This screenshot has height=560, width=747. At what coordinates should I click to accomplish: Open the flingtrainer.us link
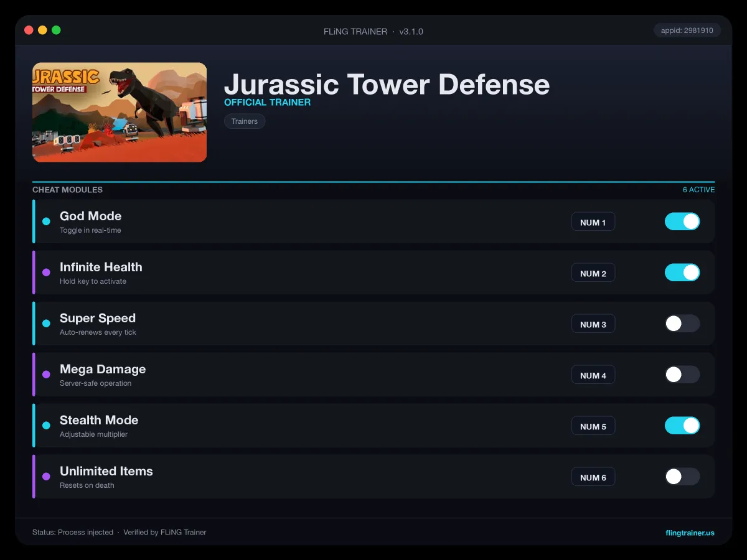690,533
